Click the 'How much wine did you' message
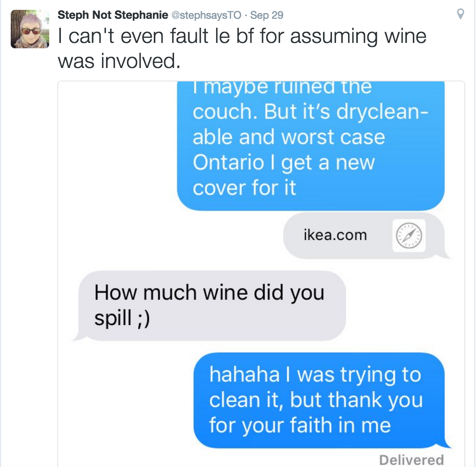The image size is (476, 467). point(209,293)
